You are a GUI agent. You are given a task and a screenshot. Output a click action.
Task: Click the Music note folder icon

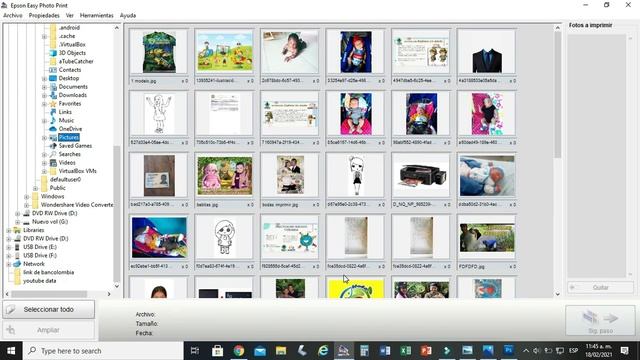pos(53,120)
